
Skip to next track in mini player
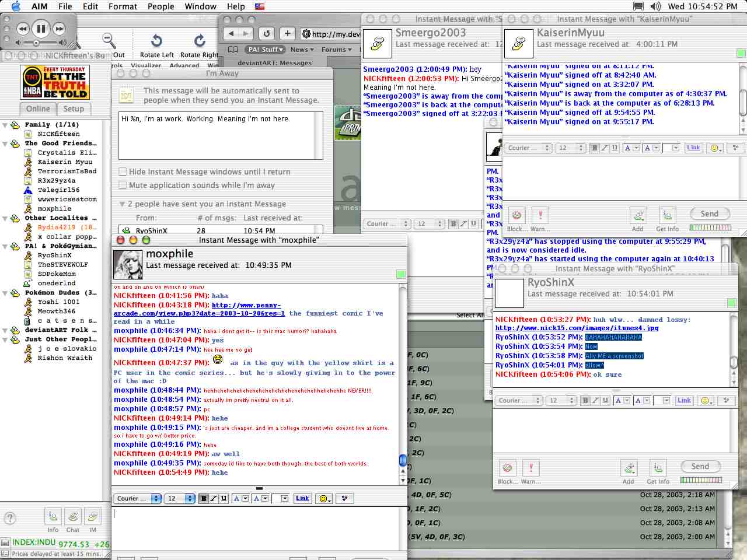[59, 29]
